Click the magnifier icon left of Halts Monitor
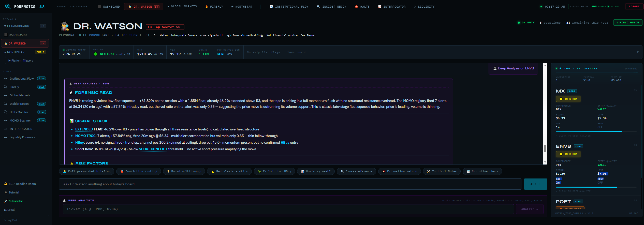644x225 pixels. click(6, 112)
